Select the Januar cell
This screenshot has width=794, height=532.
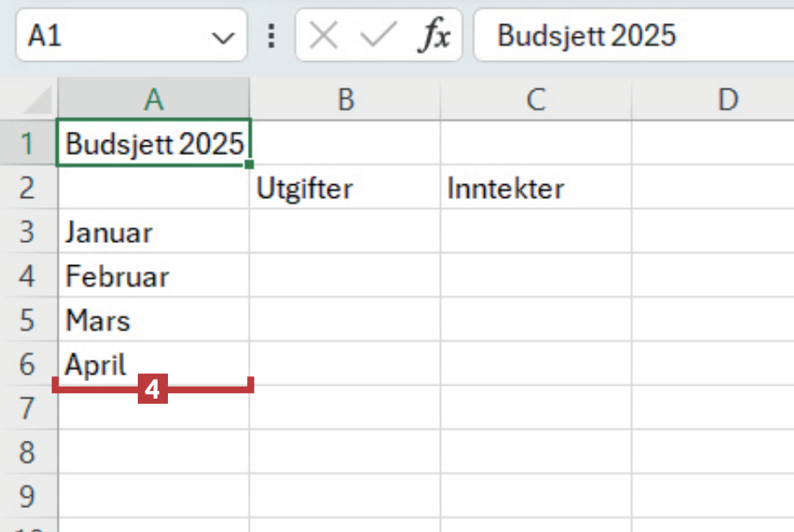pyautogui.click(x=153, y=232)
